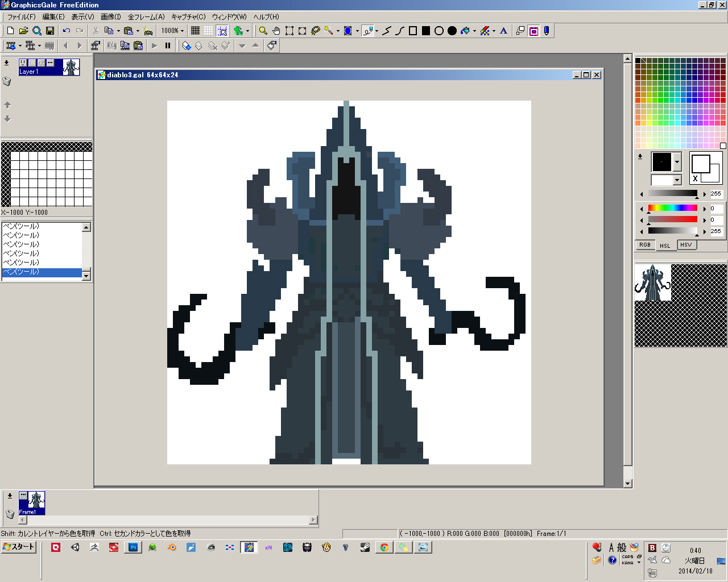
Task: Play the animation preview
Action: (x=154, y=45)
